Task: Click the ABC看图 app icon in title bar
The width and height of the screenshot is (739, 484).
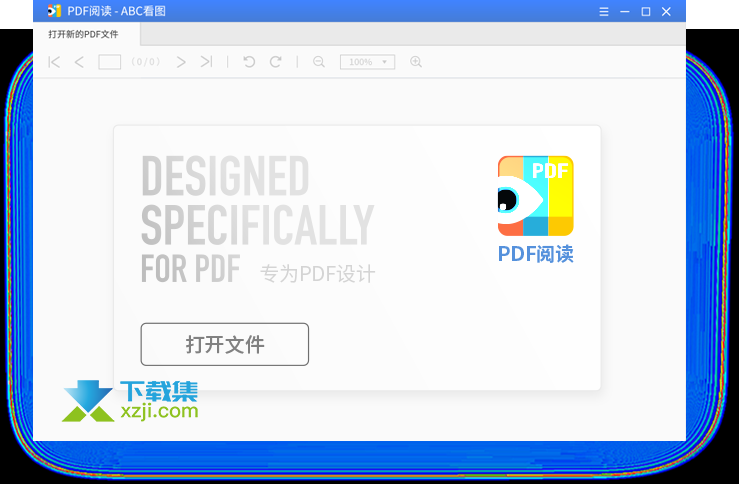Action: point(54,11)
